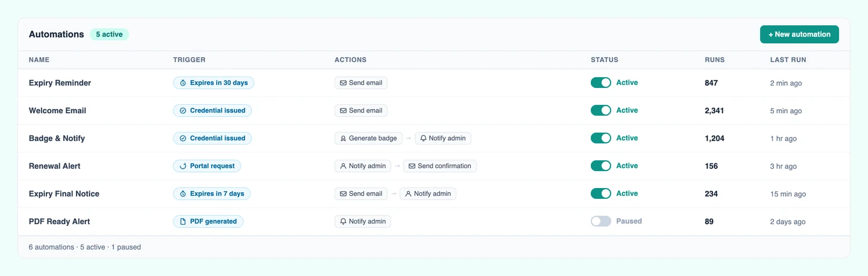Enable the PDF Ready Alert toggle
868x276 pixels.
point(601,222)
